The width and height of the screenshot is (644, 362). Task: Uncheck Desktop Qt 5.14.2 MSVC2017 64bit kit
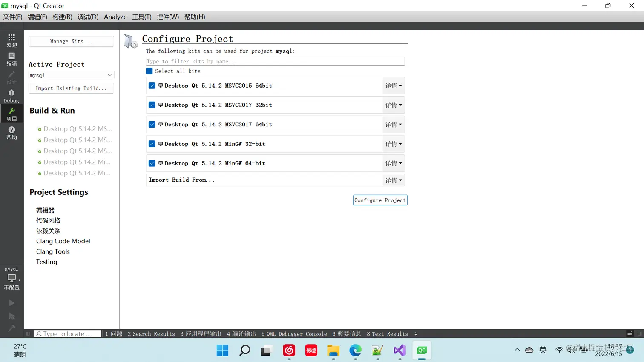pyautogui.click(x=152, y=125)
